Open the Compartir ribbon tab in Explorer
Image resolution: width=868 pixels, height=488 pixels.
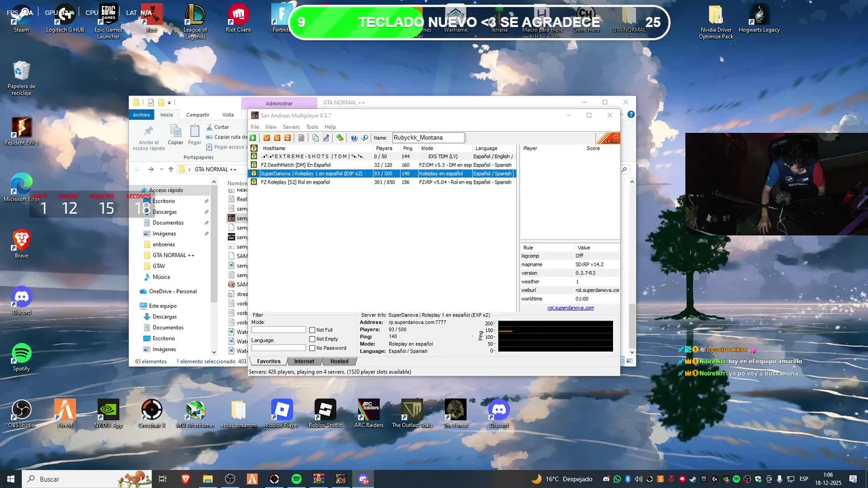pyautogui.click(x=198, y=115)
